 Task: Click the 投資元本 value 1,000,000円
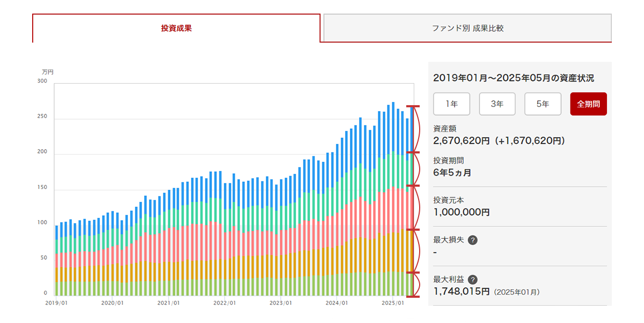pyautogui.click(x=462, y=212)
